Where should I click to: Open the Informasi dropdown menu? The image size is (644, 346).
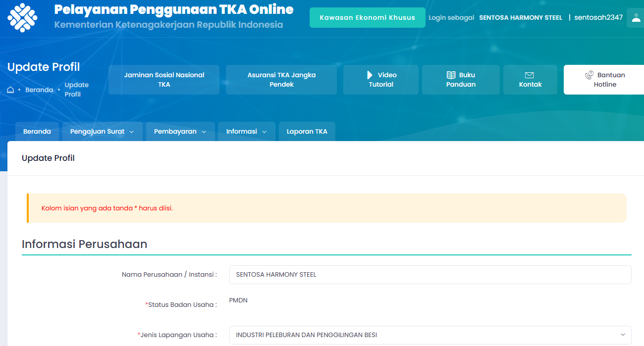[x=247, y=132]
